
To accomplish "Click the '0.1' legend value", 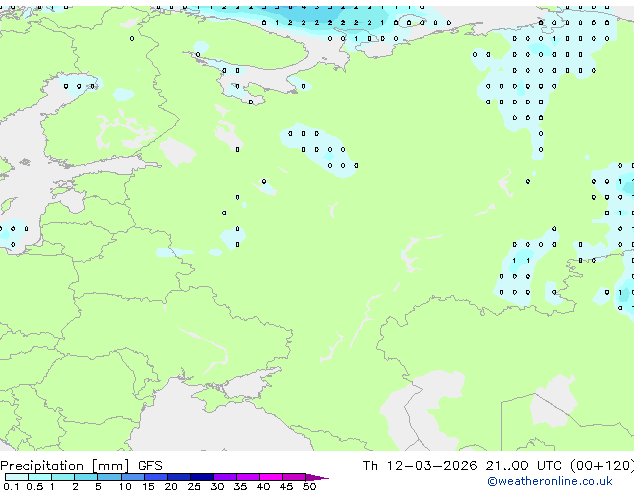I will click(x=11, y=486).
